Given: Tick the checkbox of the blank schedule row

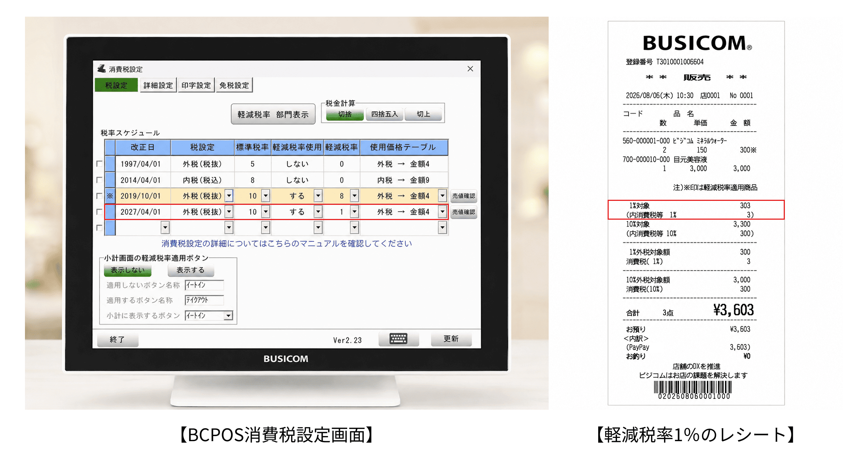Looking at the screenshot, I should point(99,228).
